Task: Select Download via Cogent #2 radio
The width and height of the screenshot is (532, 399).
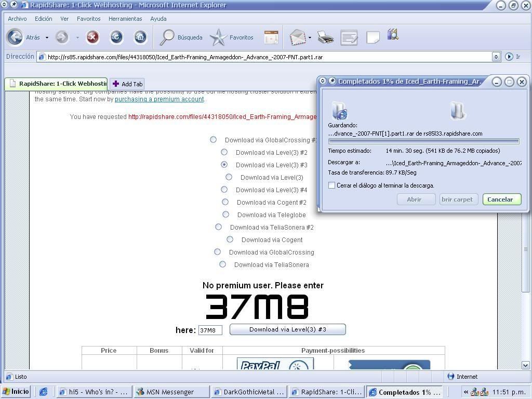Action: pyautogui.click(x=225, y=202)
